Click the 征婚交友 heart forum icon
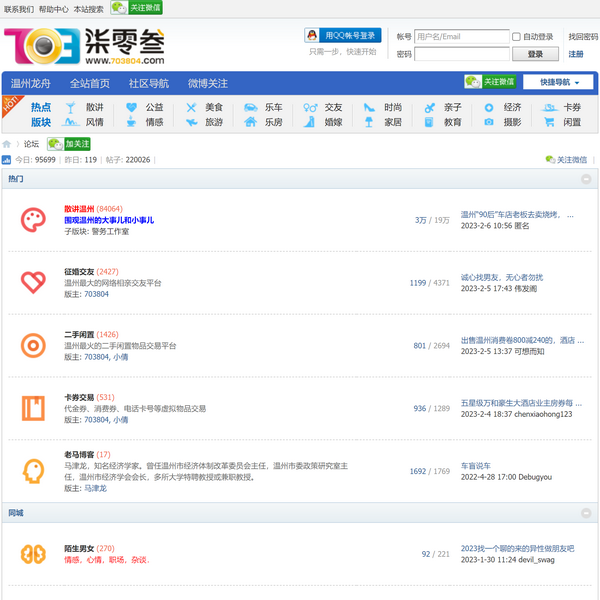Screen dimensions: 600x600 click(x=33, y=283)
